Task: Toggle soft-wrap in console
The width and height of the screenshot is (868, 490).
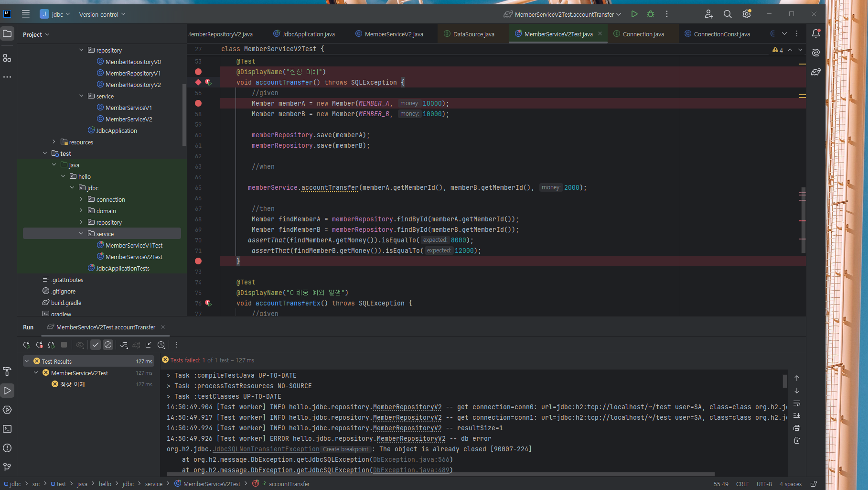Action: coord(797,403)
